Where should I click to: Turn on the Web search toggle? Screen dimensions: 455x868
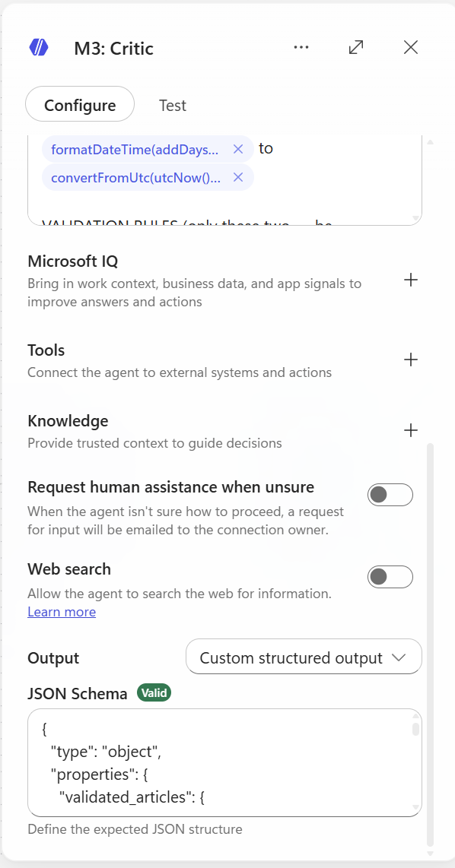pyautogui.click(x=390, y=577)
